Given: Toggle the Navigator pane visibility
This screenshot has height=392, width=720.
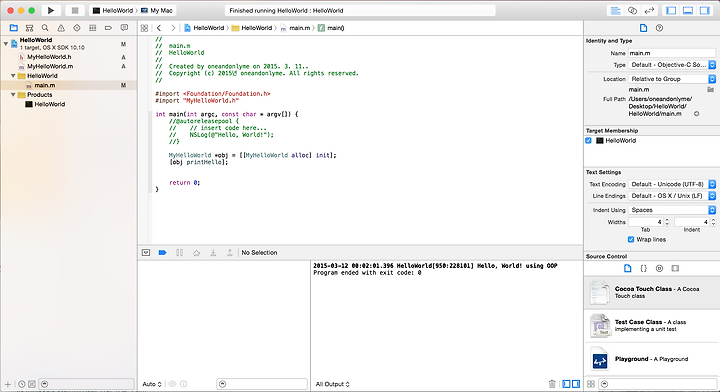Looking at the screenshot, I should point(671,11).
